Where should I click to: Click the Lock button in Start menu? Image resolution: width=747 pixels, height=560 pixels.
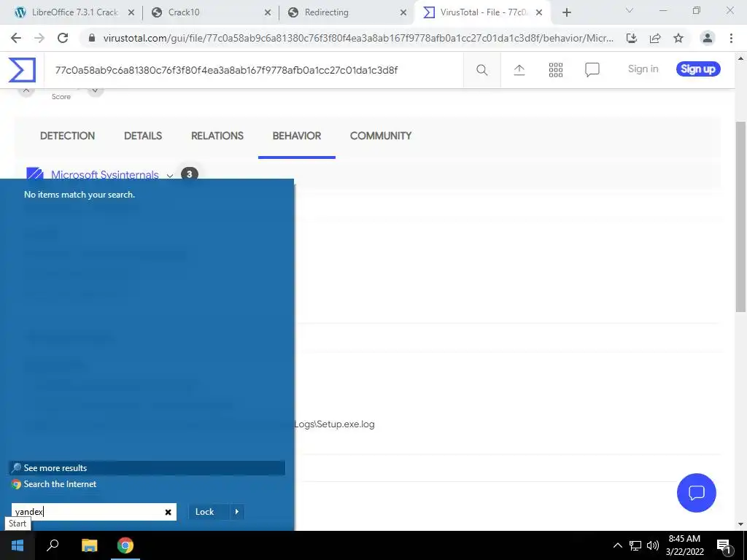(x=204, y=512)
